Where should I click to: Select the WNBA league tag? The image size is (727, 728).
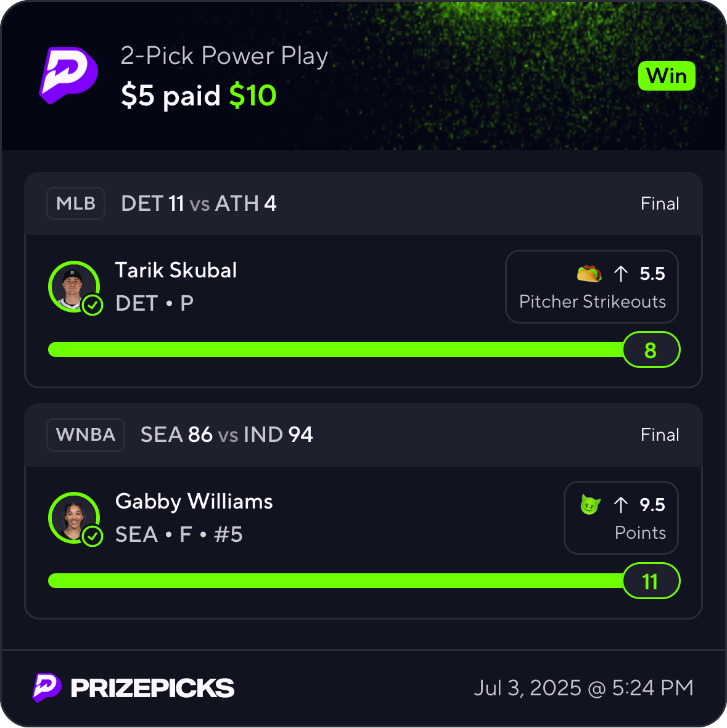[x=86, y=435]
